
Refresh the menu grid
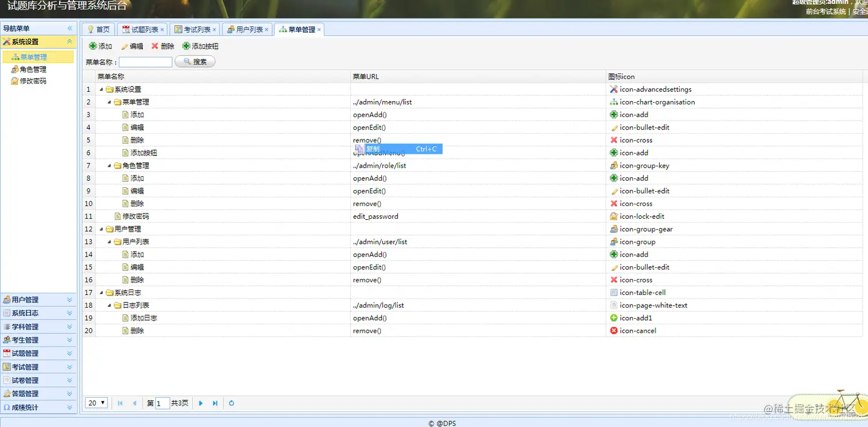pyautogui.click(x=231, y=403)
